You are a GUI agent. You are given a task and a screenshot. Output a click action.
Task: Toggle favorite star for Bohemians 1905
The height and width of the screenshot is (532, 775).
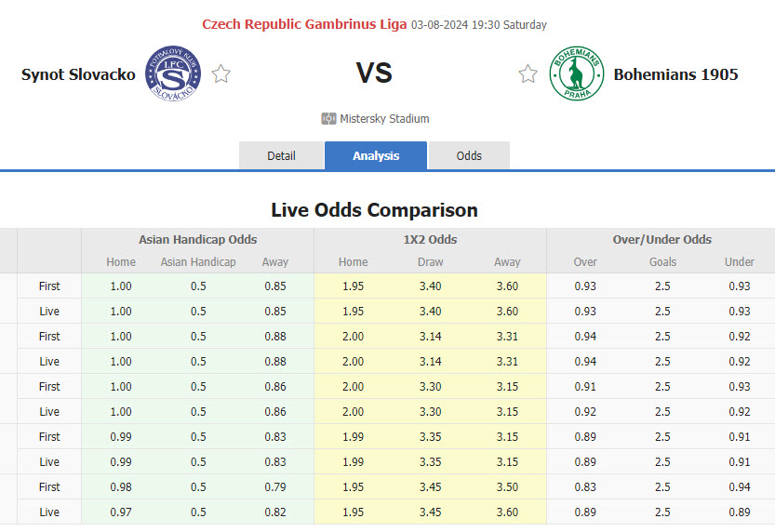click(x=528, y=73)
